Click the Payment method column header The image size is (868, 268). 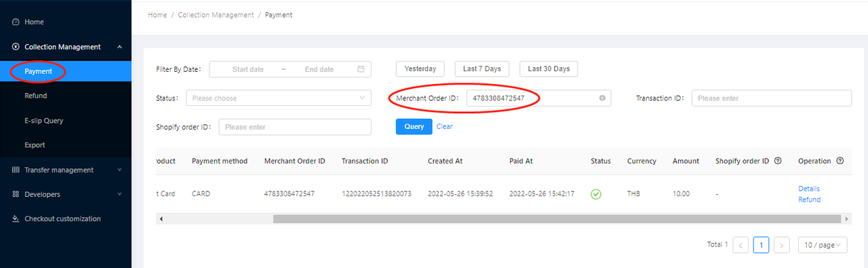click(220, 161)
